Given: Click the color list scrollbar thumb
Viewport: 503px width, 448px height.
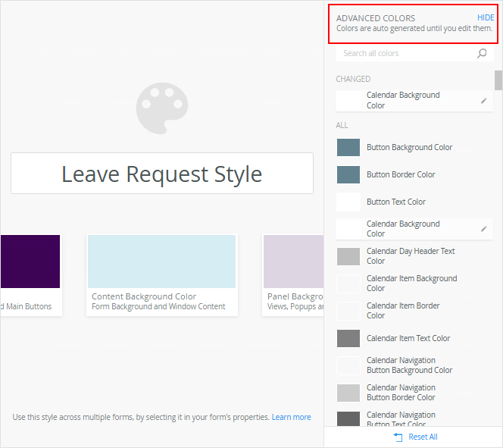Looking at the screenshot, I should pos(498,80).
